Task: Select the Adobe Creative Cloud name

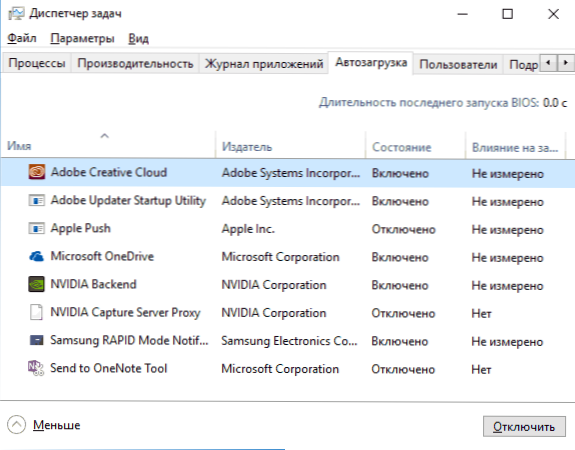Action: click(109, 172)
